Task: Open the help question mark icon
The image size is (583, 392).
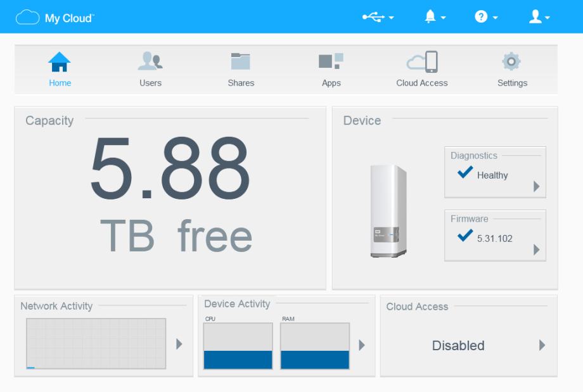Action: pyautogui.click(x=481, y=16)
